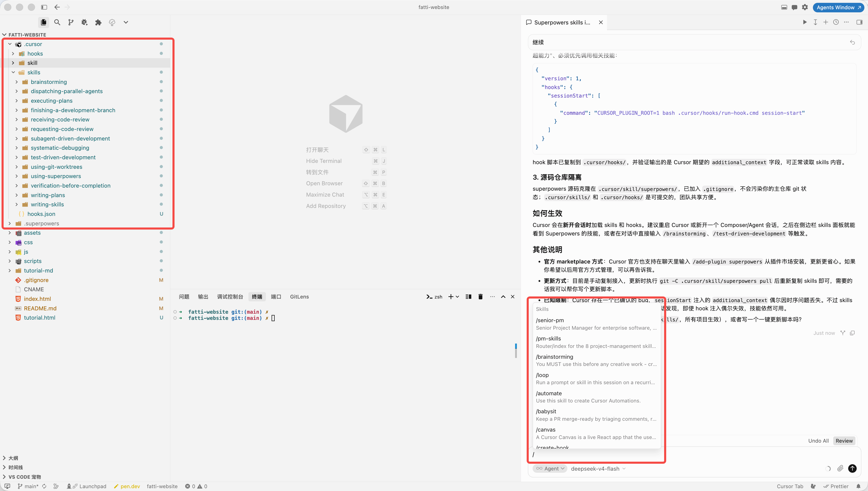
Task: Switch to 调试控制台 panel tab
Action: click(230, 296)
